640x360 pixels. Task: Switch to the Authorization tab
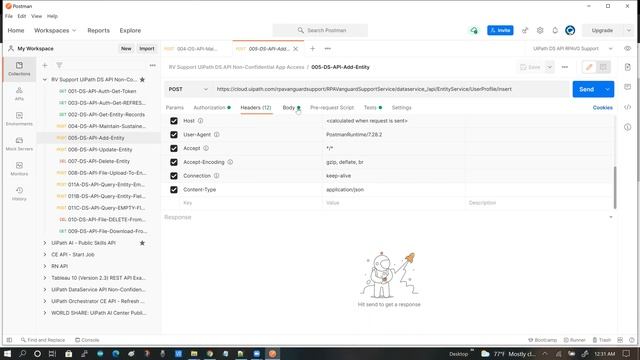pyautogui.click(x=211, y=108)
